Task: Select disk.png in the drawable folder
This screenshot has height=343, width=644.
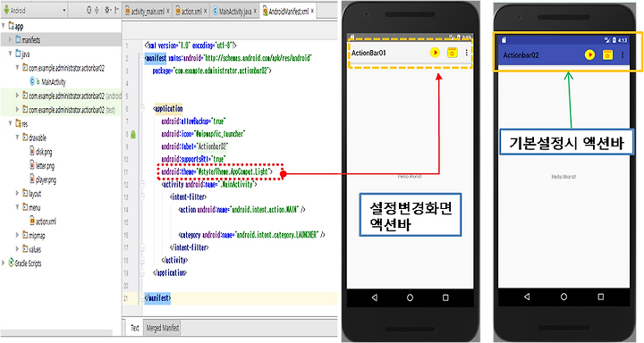Action: pos(41,152)
